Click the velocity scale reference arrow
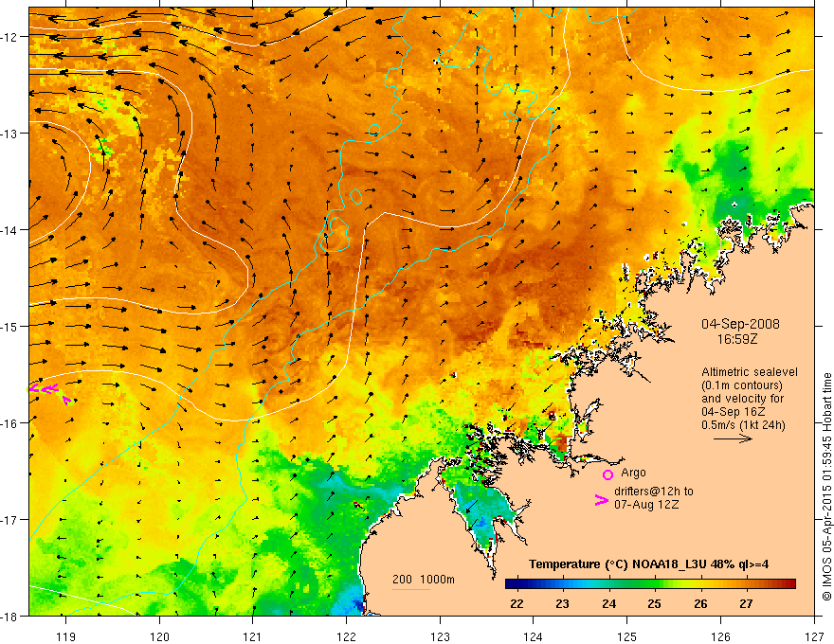The width and height of the screenshot is (834, 644). (x=733, y=438)
